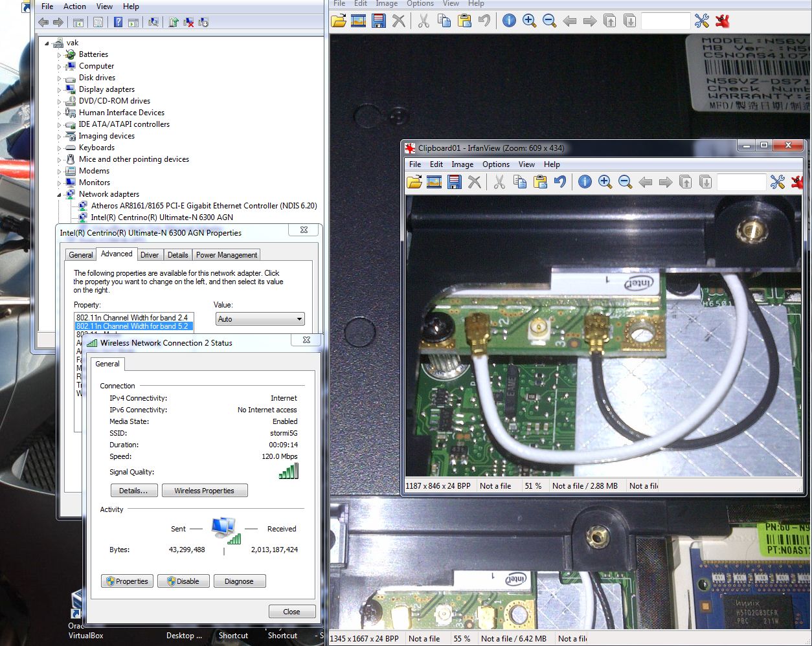Click Uninstall device icon with red X
The height and width of the screenshot is (646, 812).
tap(188, 22)
